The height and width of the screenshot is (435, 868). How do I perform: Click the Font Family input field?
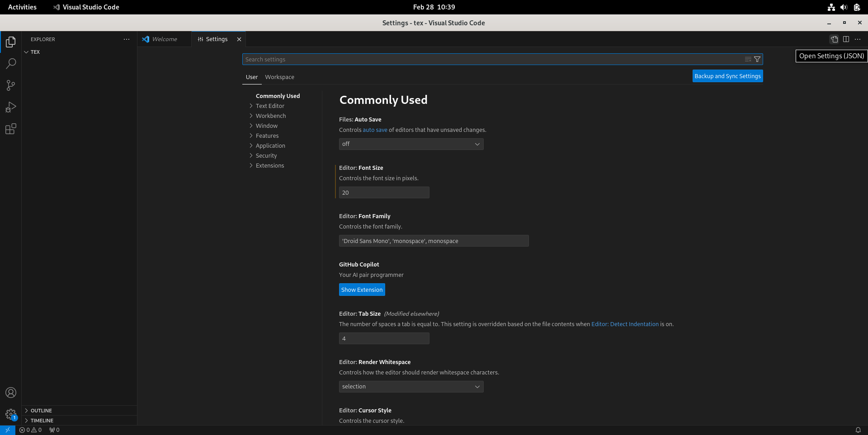(434, 241)
